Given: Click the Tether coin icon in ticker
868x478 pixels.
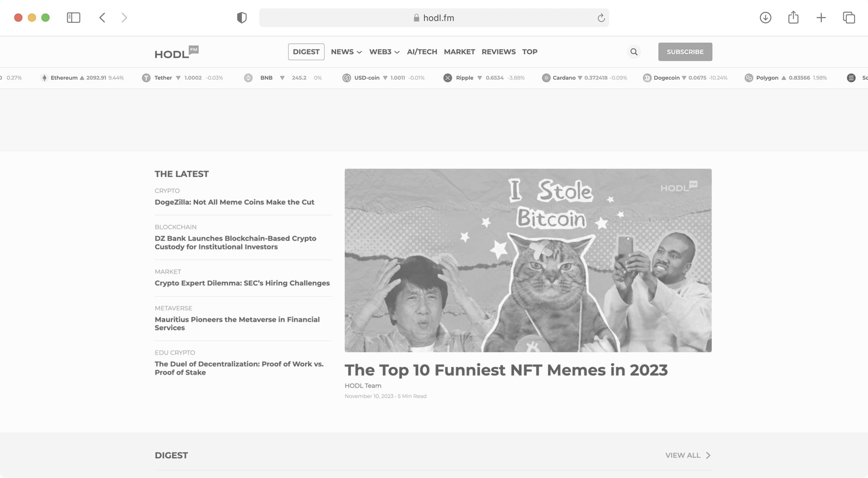Looking at the screenshot, I should coord(146,78).
